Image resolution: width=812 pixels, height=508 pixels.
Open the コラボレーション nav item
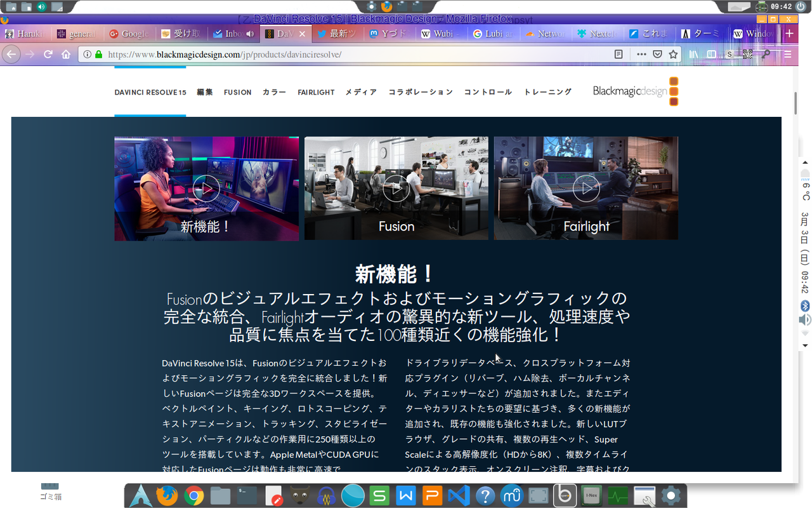421,92
